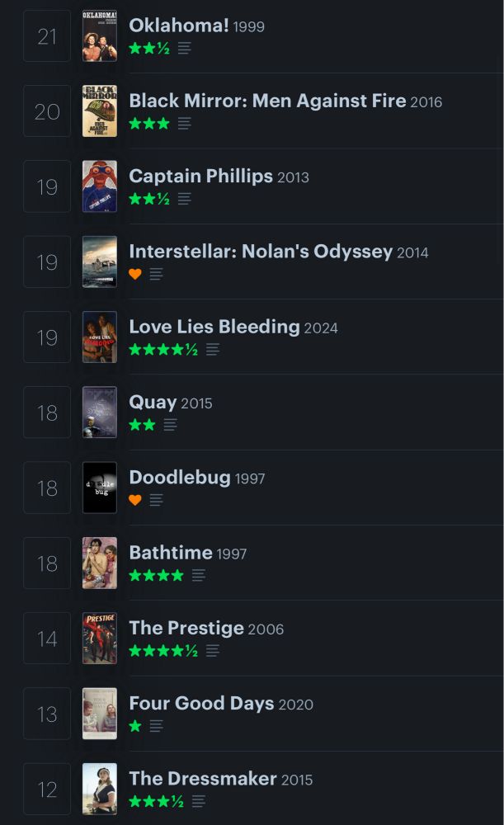504x825 pixels.
Task: Select the number 21 rank box
Action: point(47,35)
